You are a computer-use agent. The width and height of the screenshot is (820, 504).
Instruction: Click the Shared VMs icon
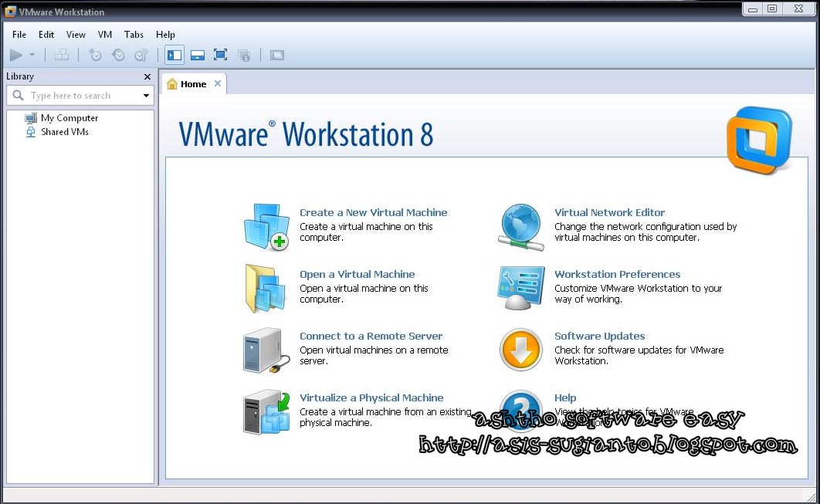[x=31, y=132]
